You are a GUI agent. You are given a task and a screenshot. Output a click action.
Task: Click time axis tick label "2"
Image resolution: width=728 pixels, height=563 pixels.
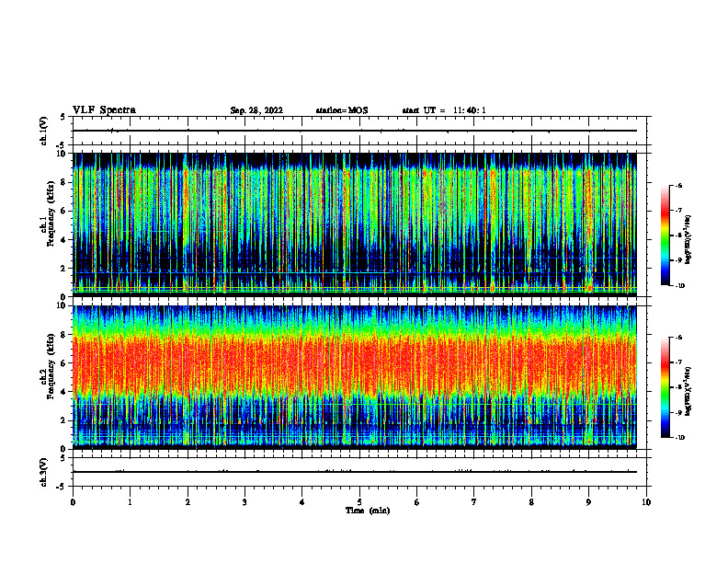[188, 502]
